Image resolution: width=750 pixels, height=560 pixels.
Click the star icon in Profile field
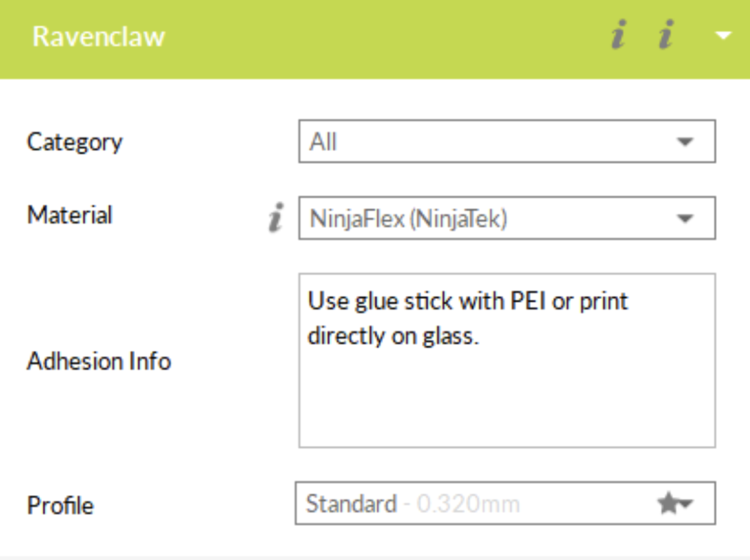(x=668, y=504)
